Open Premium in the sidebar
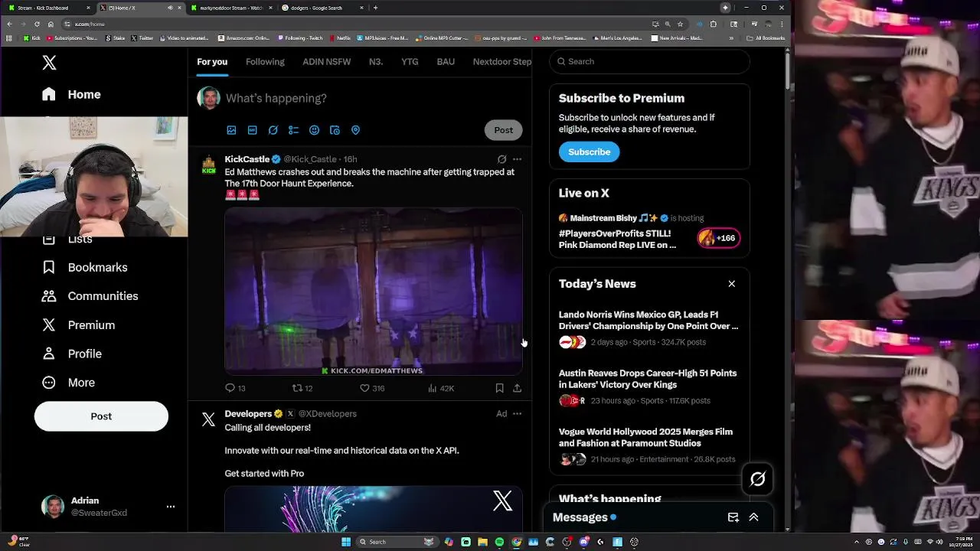This screenshot has width=980, height=551. [78, 325]
